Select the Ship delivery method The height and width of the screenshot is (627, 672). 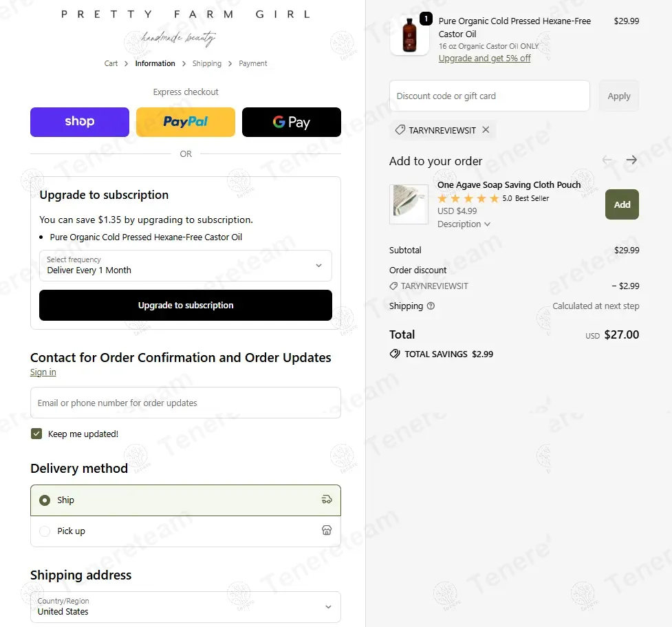186,500
